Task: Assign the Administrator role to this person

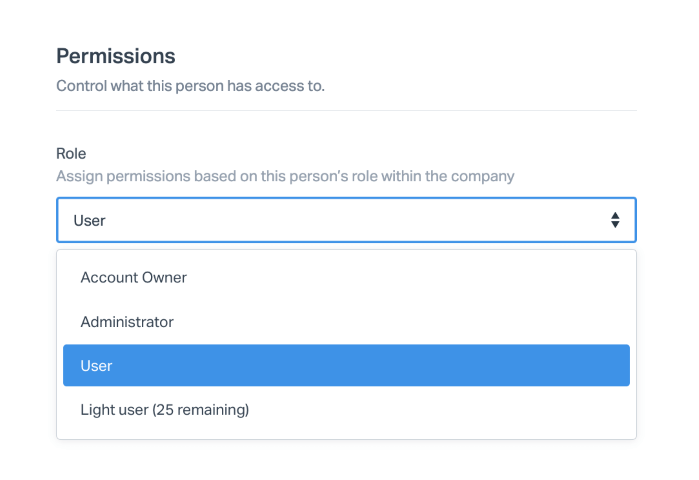Action: coord(127,322)
